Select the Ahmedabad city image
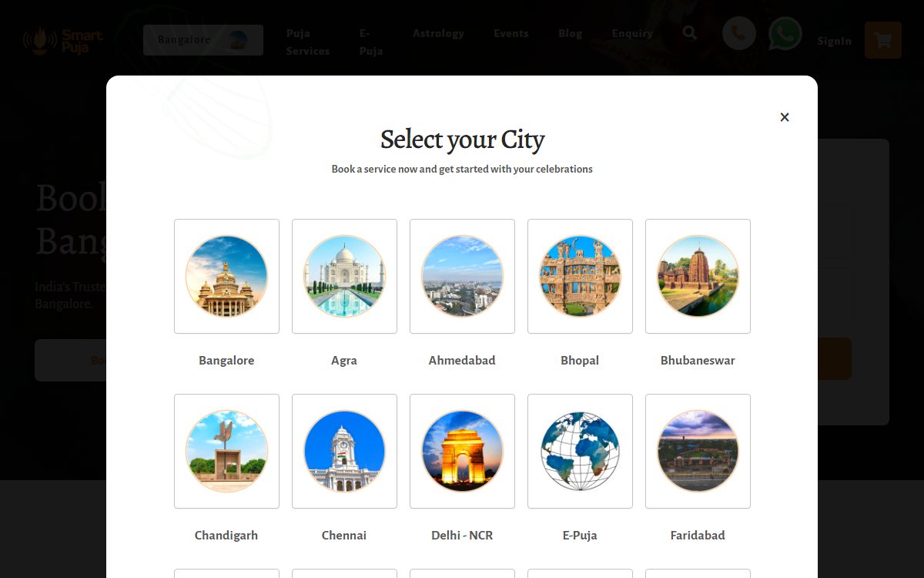Image resolution: width=924 pixels, height=578 pixels. (x=462, y=276)
